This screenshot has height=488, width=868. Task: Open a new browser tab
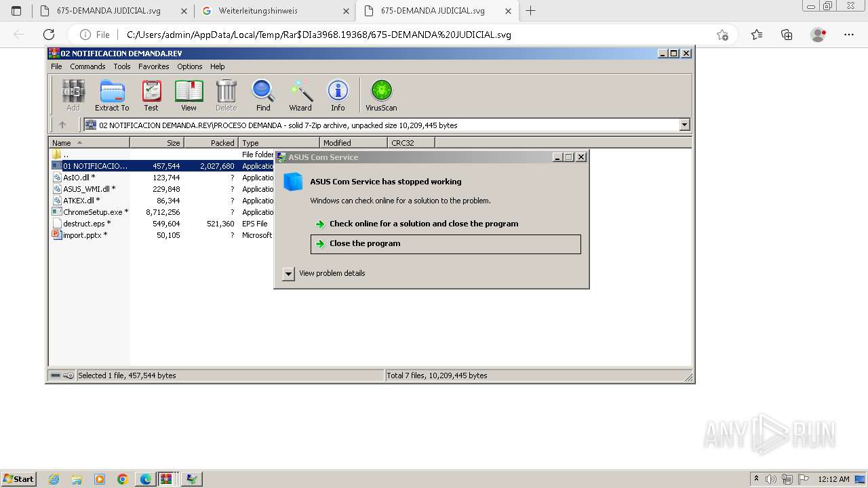point(531,11)
